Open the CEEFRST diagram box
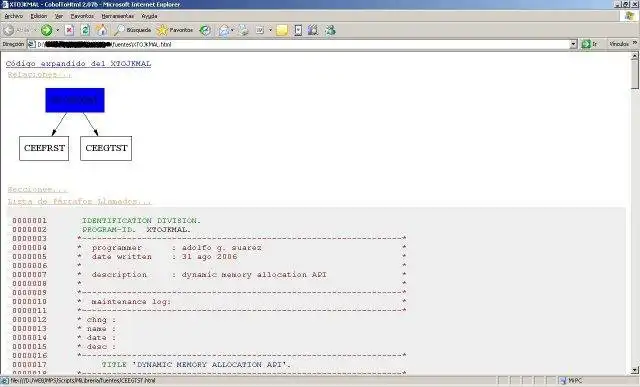This screenshot has width=640, height=387. pyautogui.click(x=44, y=148)
